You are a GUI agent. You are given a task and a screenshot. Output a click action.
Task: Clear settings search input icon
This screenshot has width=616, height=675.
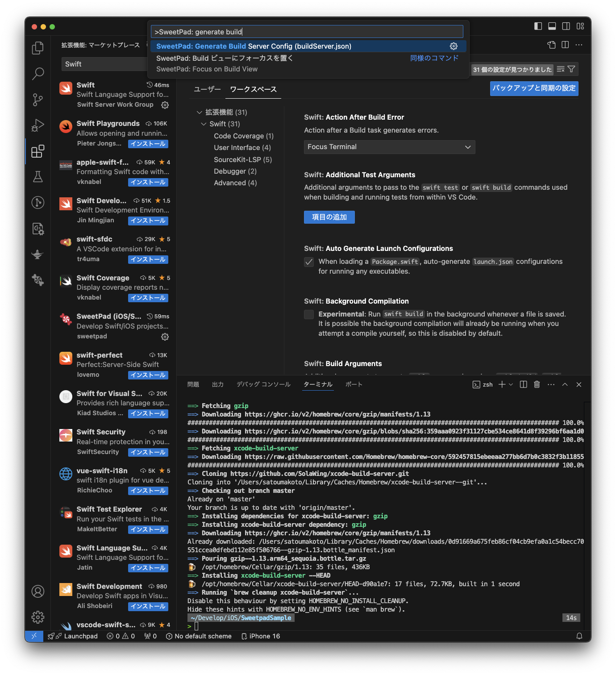click(x=561, y=69)
